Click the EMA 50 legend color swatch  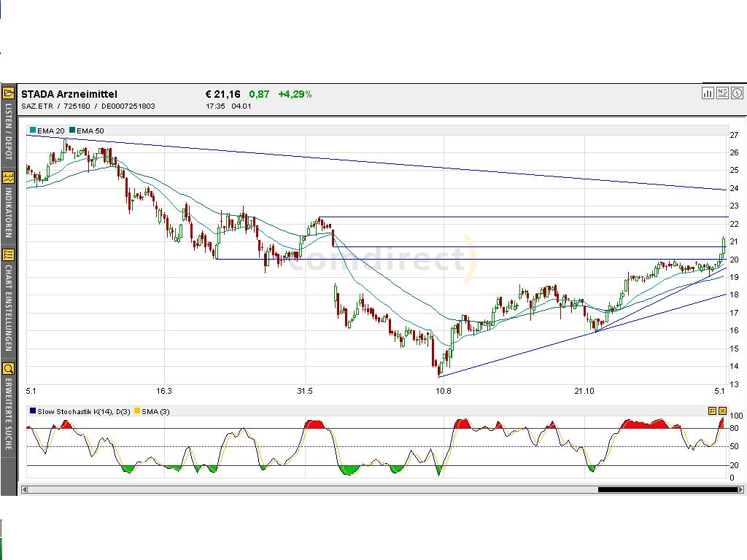click(72, 130)
